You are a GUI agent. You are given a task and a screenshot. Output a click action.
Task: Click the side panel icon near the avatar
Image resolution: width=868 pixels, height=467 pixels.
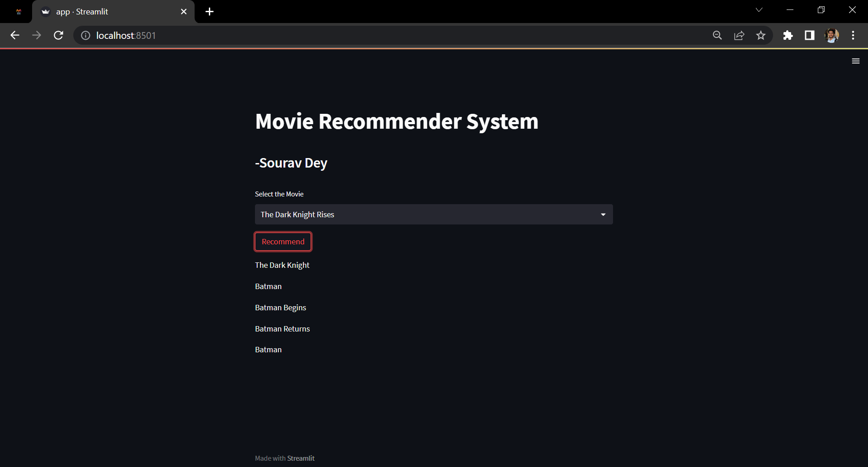click(810, 35)
